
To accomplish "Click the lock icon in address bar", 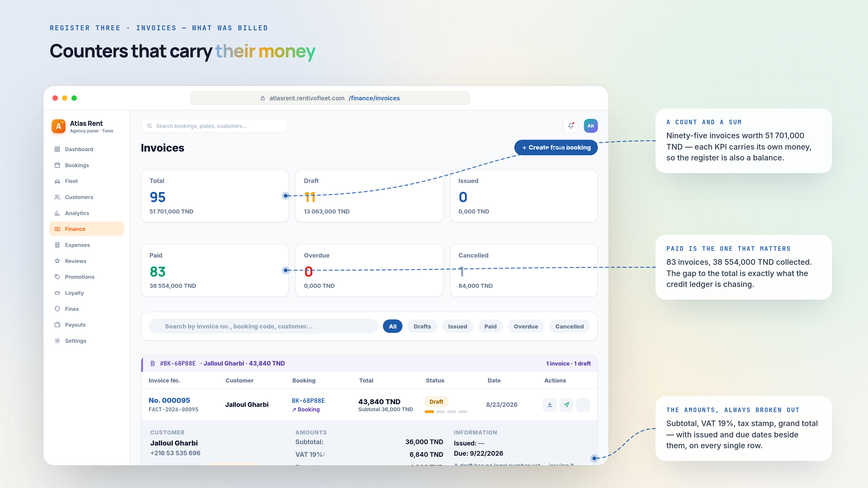I will [x=262, y=98].
